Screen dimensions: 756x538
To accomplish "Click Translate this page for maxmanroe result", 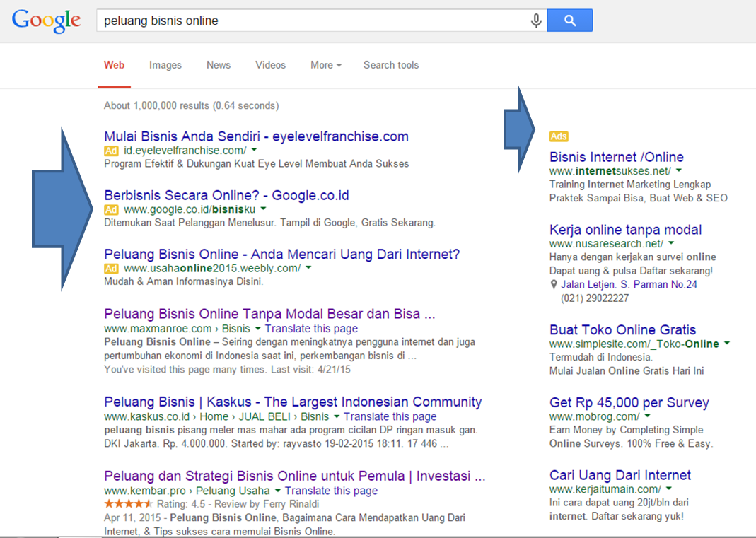I will (x=311, y=329).
